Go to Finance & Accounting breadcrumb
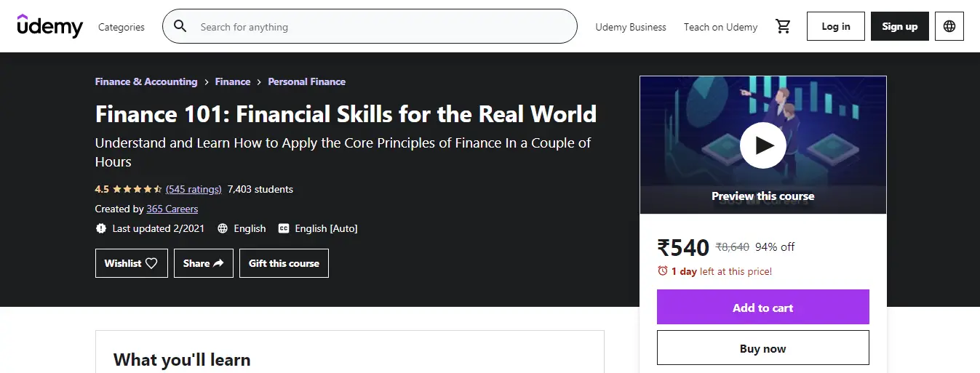980x373 pixels. pos(146,81)
